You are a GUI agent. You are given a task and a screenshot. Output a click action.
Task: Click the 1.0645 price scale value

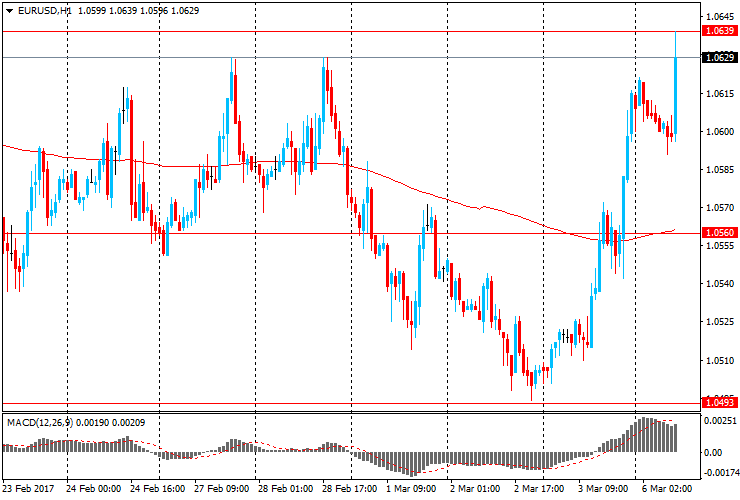coord(720,17)
